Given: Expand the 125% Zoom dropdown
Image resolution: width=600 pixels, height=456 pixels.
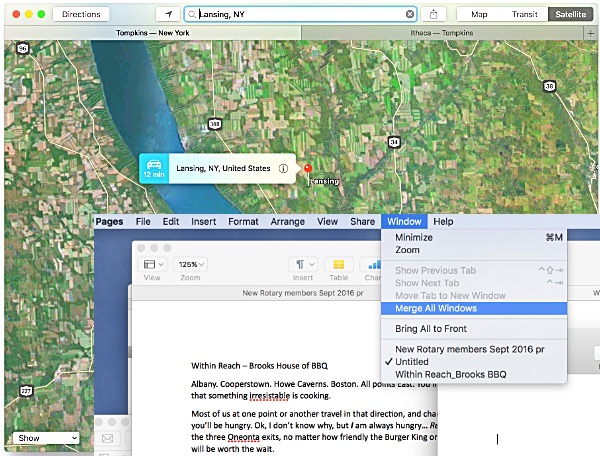Looking at the screenshot, I should [191, 265].
